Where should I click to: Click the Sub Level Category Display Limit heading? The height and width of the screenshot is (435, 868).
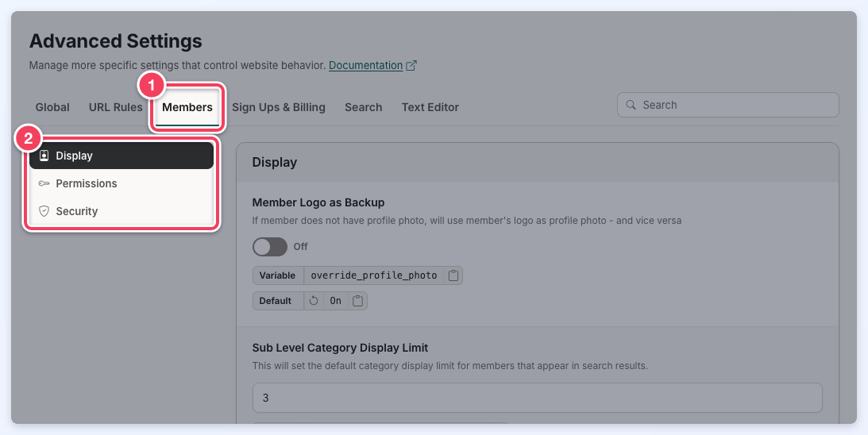[x=341, y=348]
